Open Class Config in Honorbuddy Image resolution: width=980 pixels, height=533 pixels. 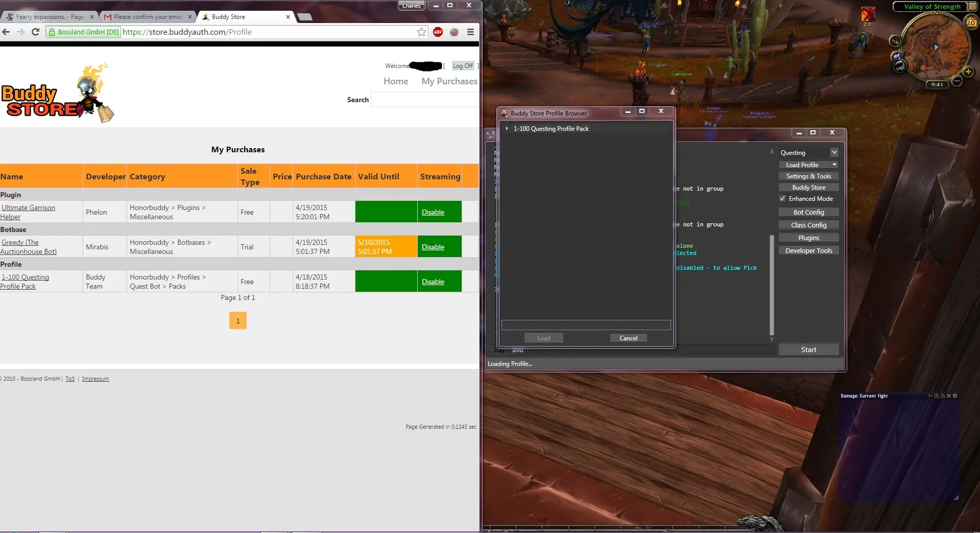click(808, 225)
